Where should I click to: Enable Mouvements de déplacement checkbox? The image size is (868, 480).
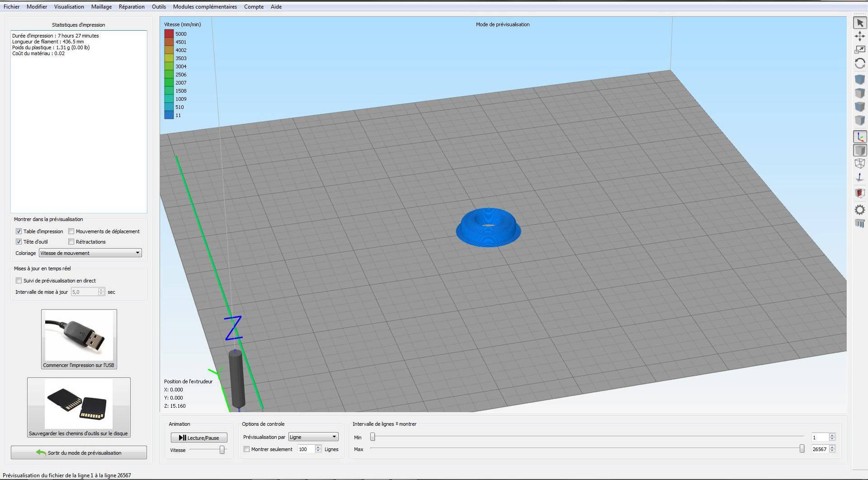tap(71, 231)
